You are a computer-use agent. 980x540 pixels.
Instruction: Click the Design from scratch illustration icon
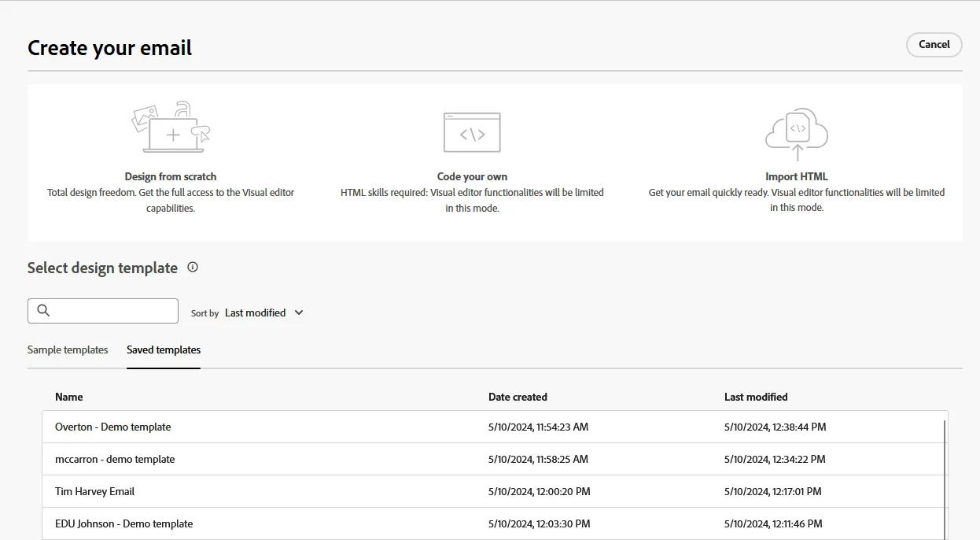(x=171, y=127)
